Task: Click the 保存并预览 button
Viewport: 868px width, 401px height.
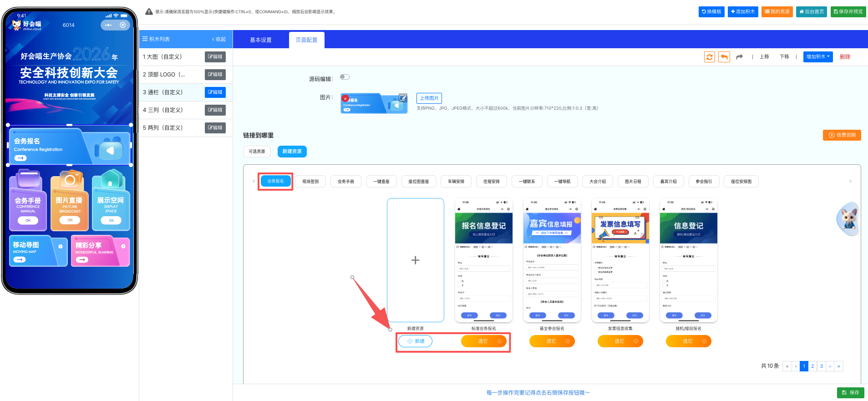Action: pyautogui.click(x=848, y=12)
